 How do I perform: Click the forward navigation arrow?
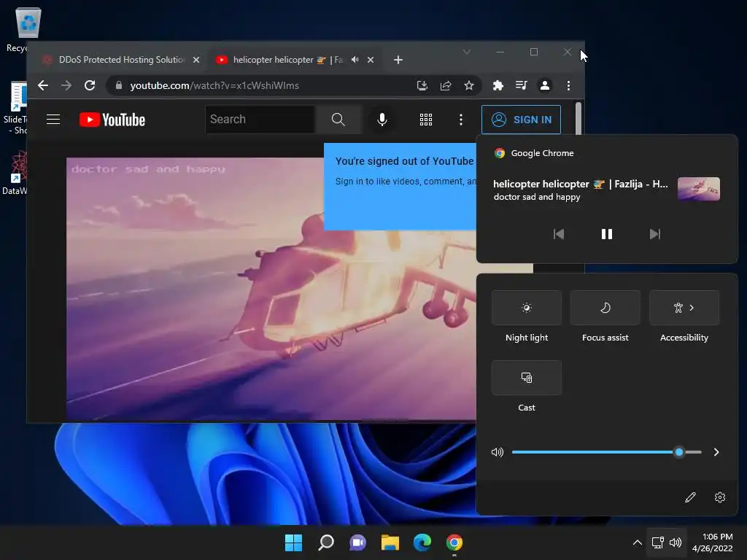click(66, 86)
